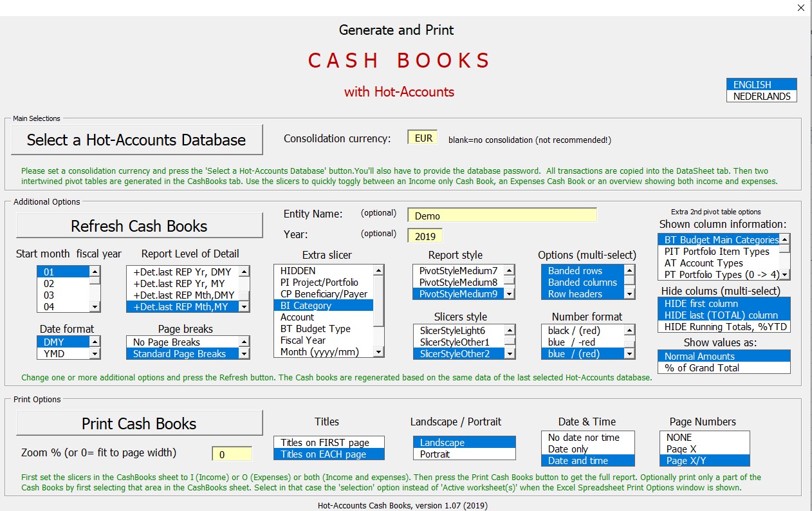Select '+Det.last REP Mth,DMY' detail level
Viewport: 812px width, 511px height.
tap(182, 295)
